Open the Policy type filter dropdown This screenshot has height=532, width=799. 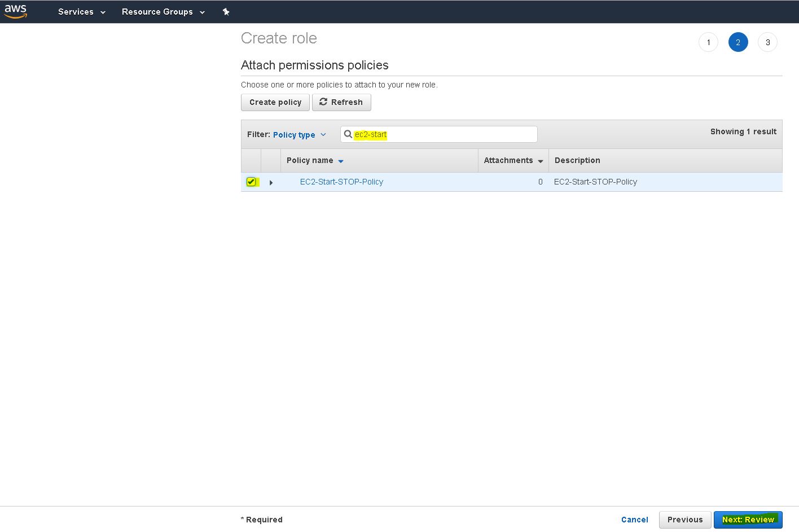click(x=299, y=135)
